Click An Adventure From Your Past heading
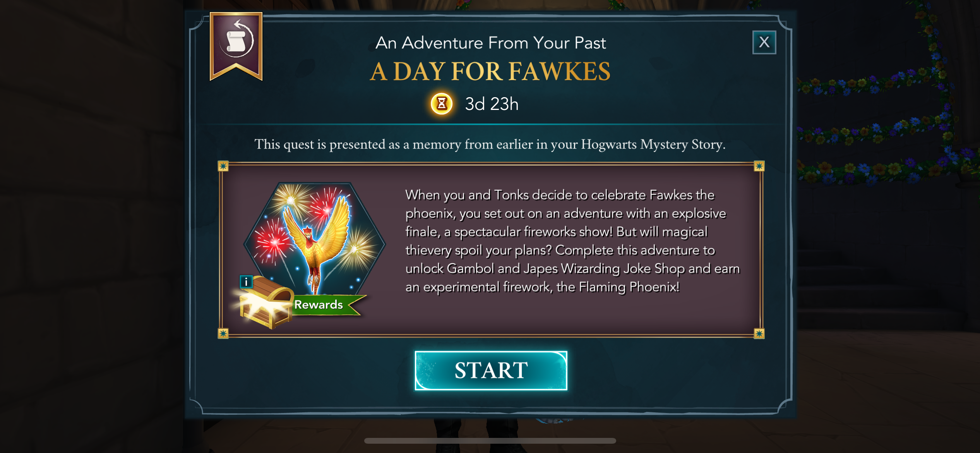 click(x=490, y=43)
